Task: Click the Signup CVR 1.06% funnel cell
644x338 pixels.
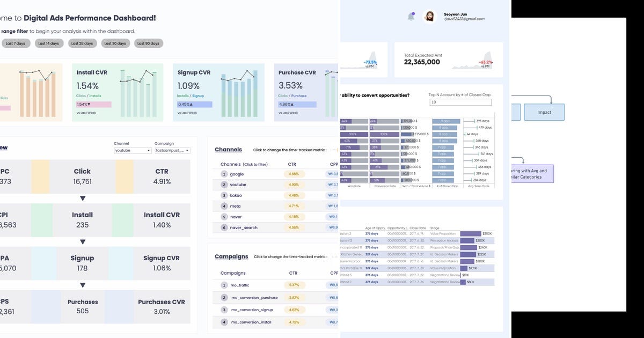Action: click(x=162, y=263)
